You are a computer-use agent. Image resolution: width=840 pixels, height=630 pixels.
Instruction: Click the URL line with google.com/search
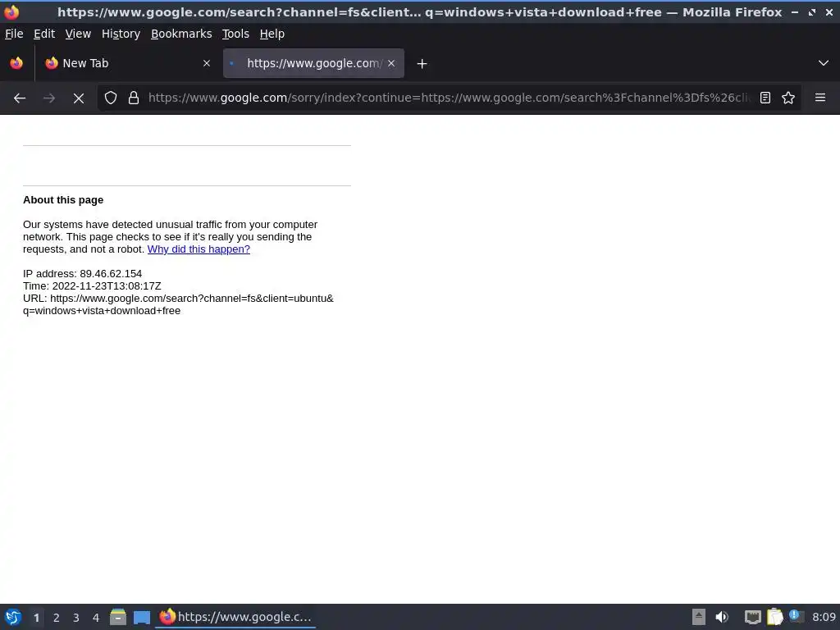(x=178, y=304)
